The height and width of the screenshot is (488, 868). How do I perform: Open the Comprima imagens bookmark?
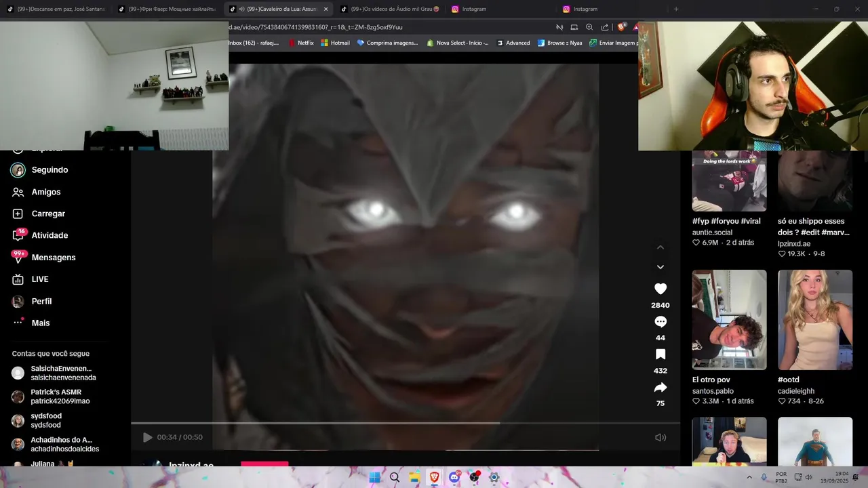[387, 43]
